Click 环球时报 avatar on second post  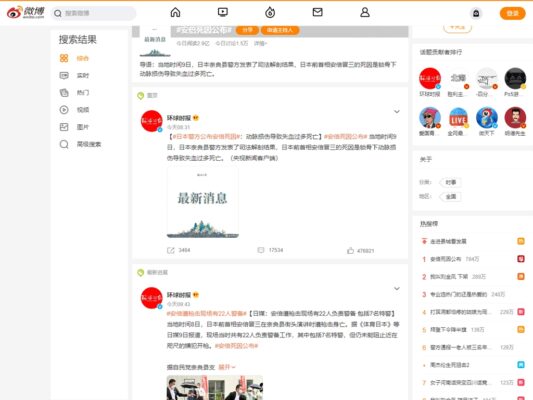152,298
